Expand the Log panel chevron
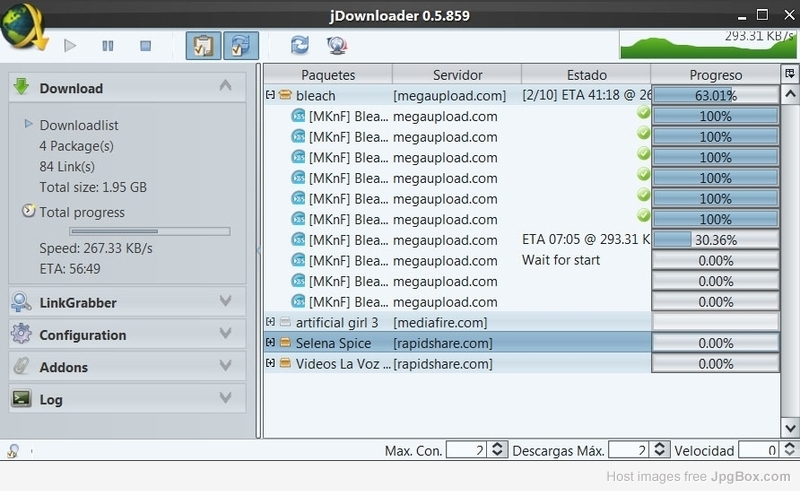The height and width of the screenshot is (491, 800). (226, 398)
